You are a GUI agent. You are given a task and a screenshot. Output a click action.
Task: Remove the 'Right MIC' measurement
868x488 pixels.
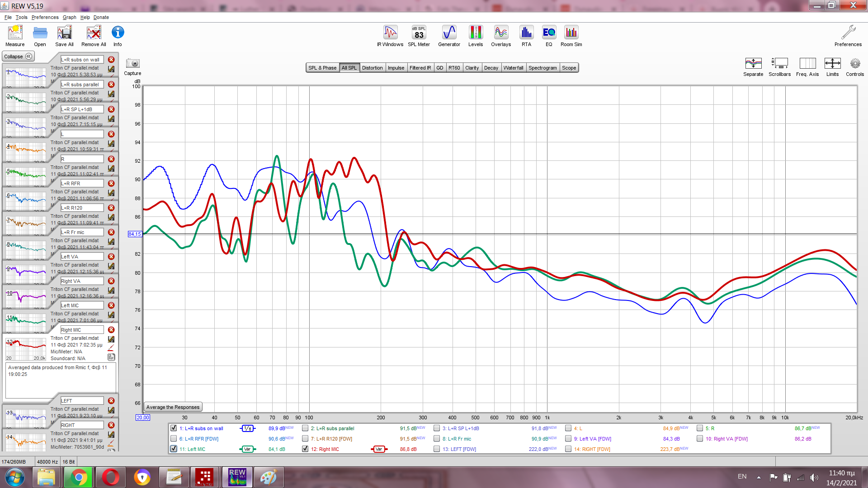coord(111,330)
